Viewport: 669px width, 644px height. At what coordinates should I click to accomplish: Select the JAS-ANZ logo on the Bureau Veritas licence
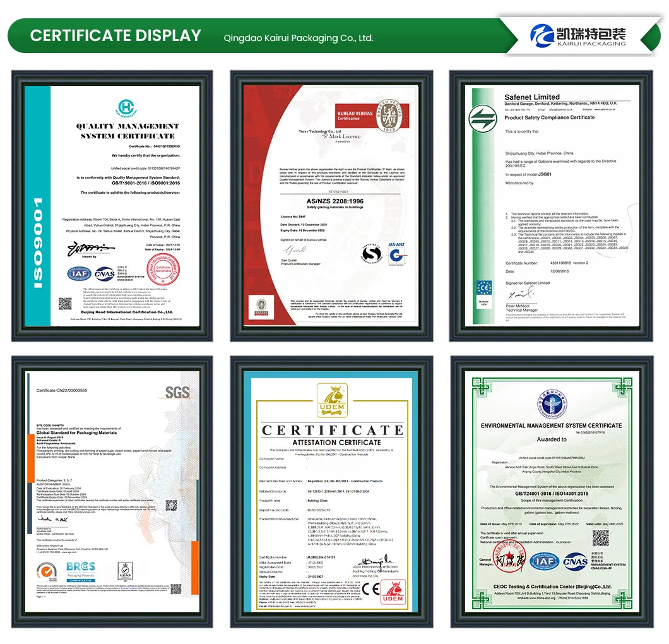point(396,254)
